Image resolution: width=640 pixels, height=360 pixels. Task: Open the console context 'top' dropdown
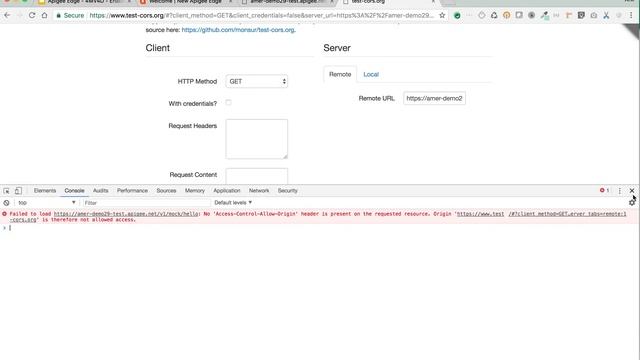click(x=47, y=202)
